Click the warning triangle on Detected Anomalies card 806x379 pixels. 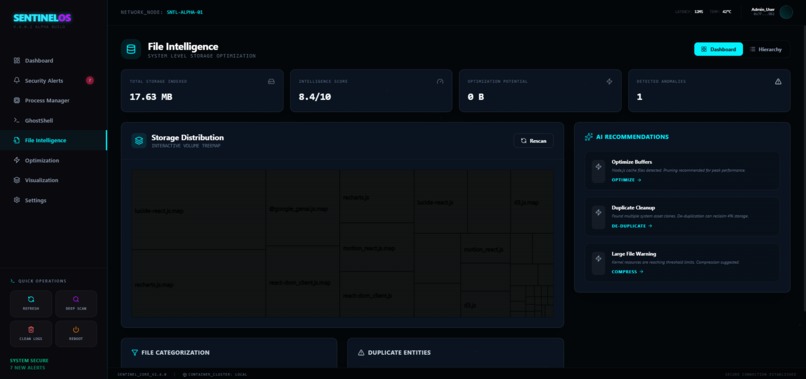click(x=778, y=81)
